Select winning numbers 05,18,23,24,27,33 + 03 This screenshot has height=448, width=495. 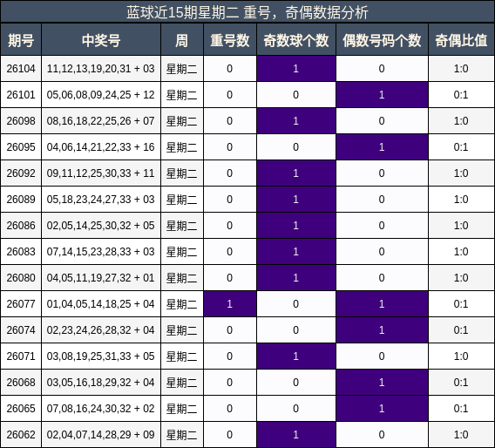pyautogui.click(x=101, y=200)
